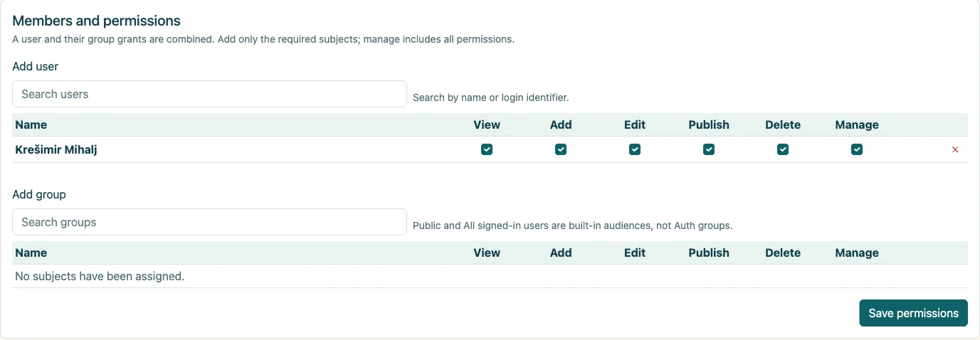980x340 pixels.
Task: Remove Krešimir Mihalj with the red X
Action: pos(955,149)
